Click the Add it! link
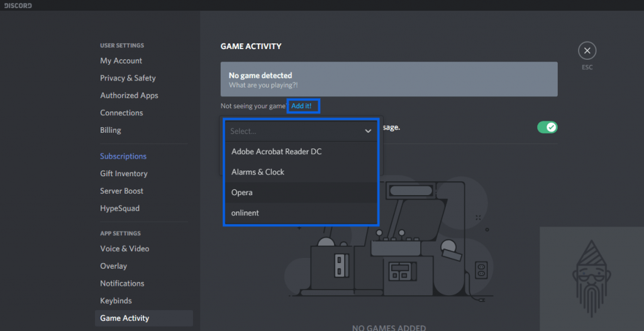644x331 pixels. coord(301,106)
